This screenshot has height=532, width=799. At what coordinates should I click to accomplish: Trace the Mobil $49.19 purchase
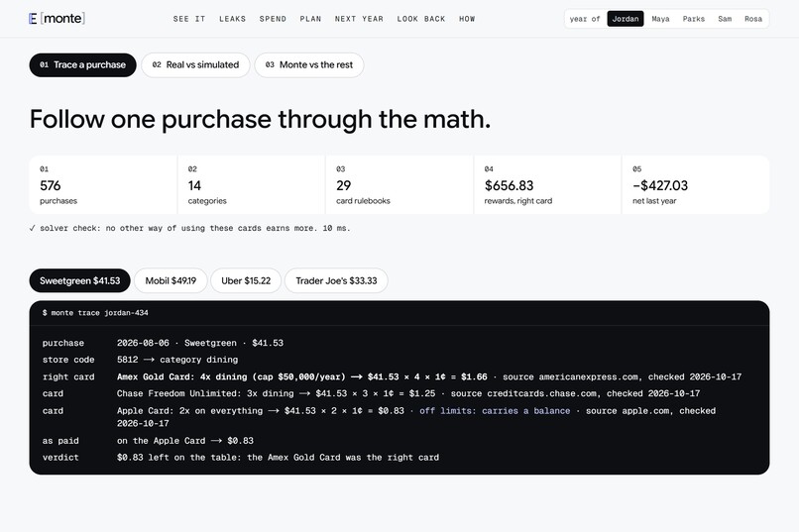[x=171, y=280]
